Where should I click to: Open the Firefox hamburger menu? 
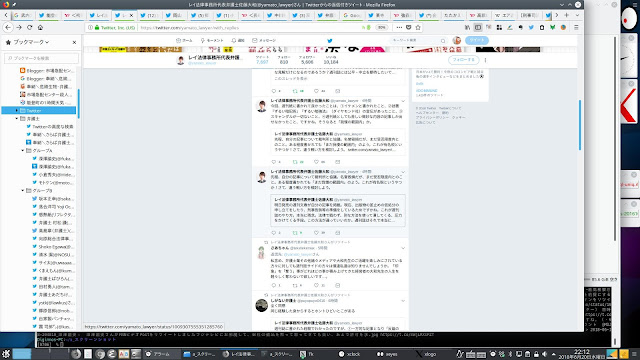(576, 27)
